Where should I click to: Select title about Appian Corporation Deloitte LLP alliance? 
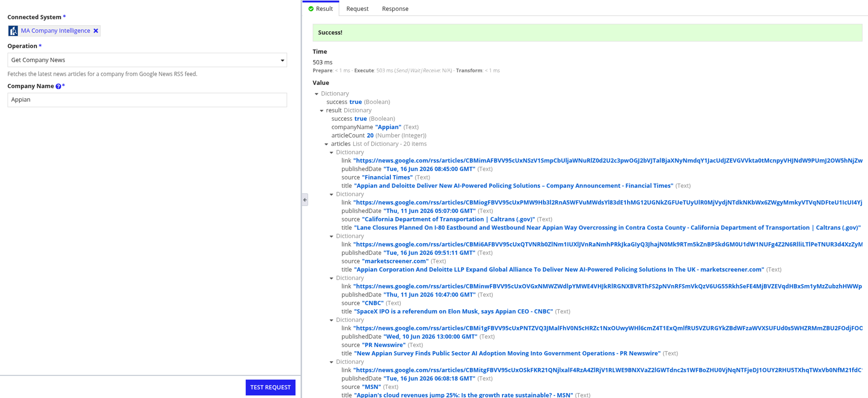[x=559, y=269]
